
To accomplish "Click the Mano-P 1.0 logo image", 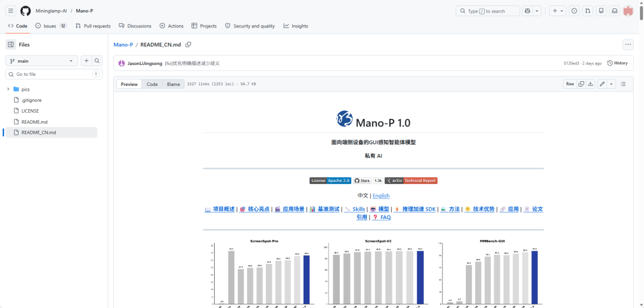I will (x=344, y=119).
